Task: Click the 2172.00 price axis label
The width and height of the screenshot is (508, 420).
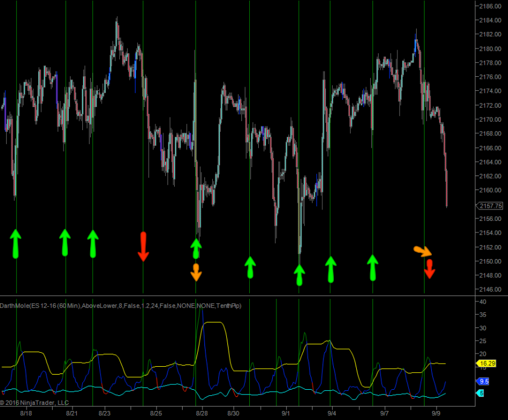Action: [490, 105]
